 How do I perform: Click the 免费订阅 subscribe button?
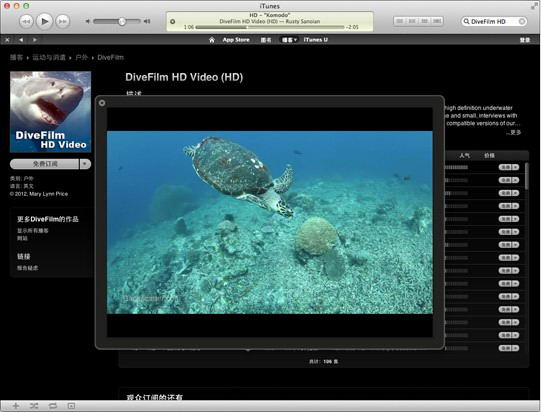coord(45,164)
